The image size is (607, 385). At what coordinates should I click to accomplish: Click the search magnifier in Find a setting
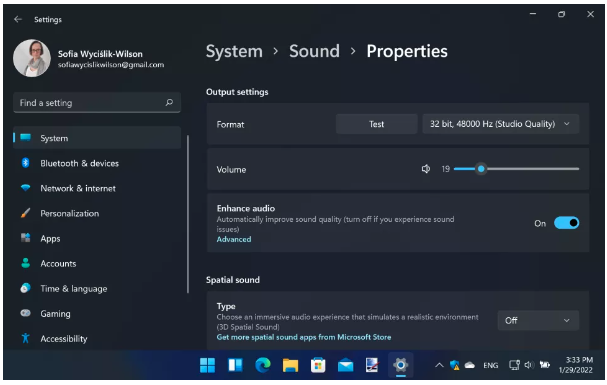click(x=169, y=103)
